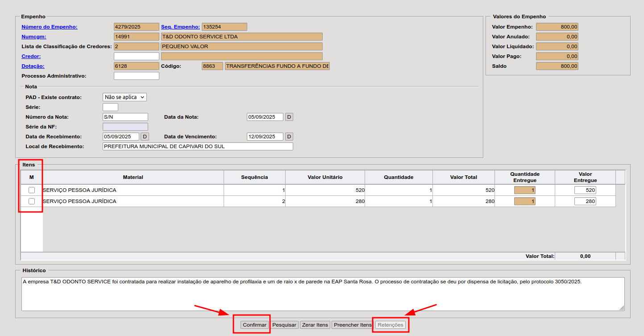Click the M column header to mark all
Screen dimensions: 644x336
32,177
